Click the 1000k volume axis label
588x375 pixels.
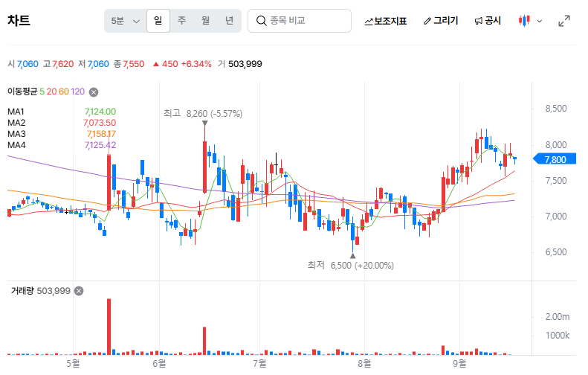tap(558, 336)
